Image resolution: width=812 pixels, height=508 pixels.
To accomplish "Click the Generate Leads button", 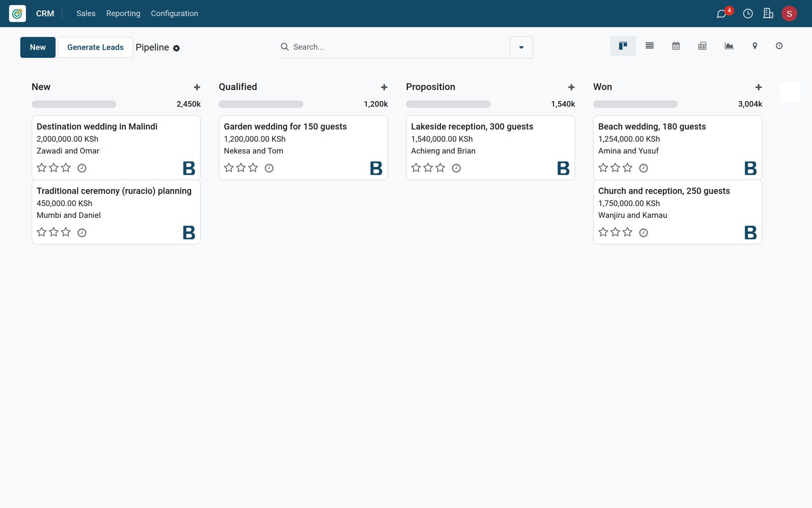I will point(95,47).
